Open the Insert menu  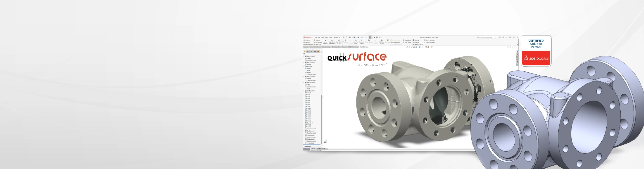[x=327, y=37]
